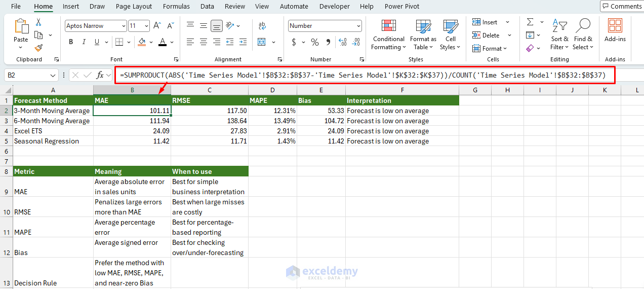Toggle italic formatting
644x289 pixels.
coord(84,42)
